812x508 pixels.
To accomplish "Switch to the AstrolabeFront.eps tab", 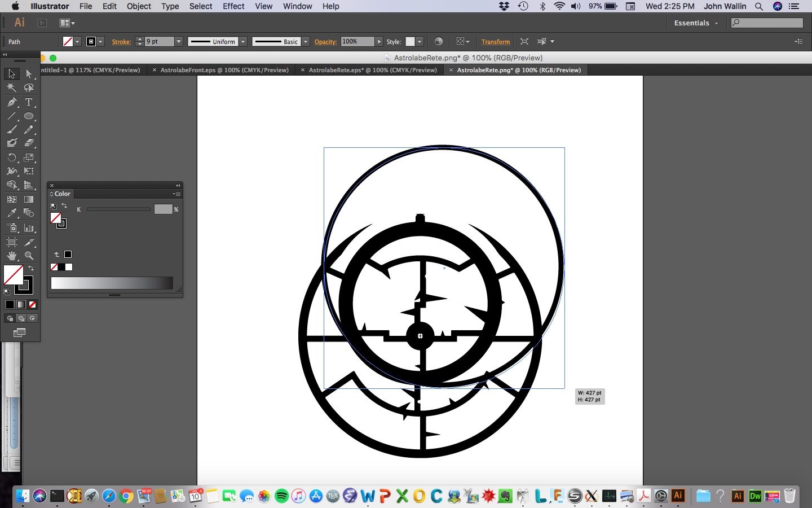I will 224,70.
